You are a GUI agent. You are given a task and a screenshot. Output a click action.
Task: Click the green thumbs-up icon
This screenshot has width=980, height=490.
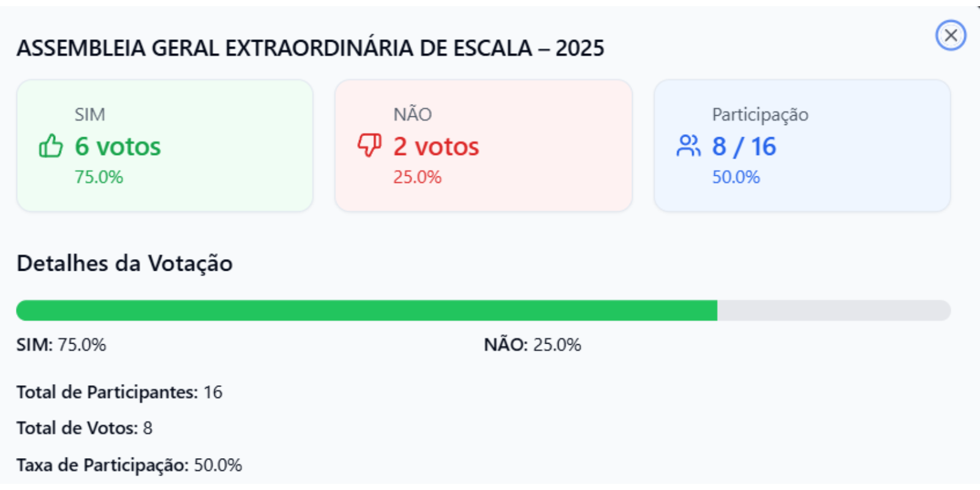point(51,146)
